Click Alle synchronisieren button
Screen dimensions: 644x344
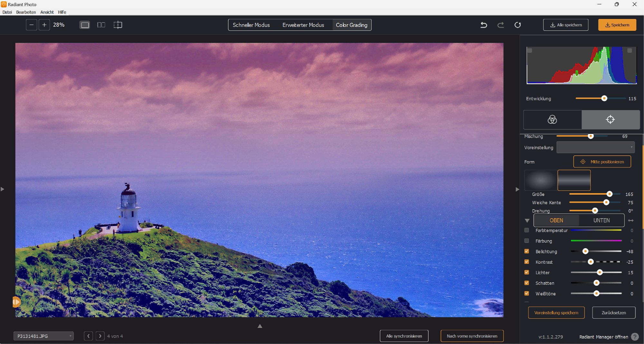coord(404,336)
